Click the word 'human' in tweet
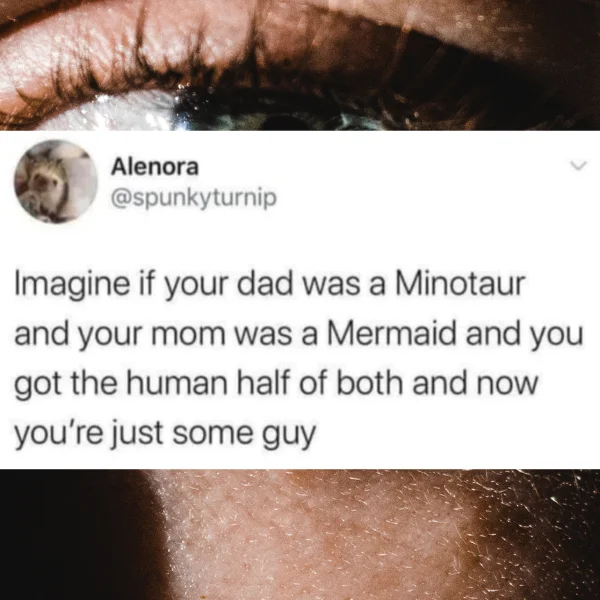The height and width of the screenshot is (600, 600). pyautogui.click(x=177, y=383)
